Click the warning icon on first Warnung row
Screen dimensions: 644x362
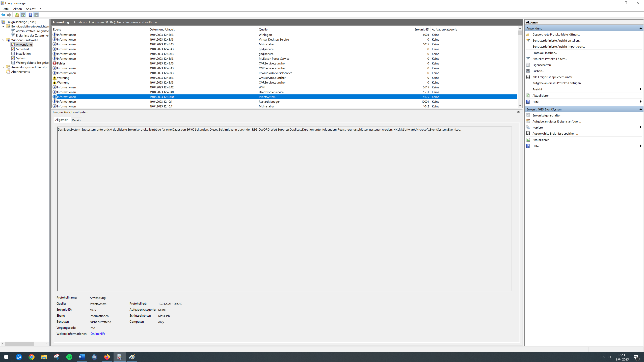pyautogui.click(x=55, y=78)
